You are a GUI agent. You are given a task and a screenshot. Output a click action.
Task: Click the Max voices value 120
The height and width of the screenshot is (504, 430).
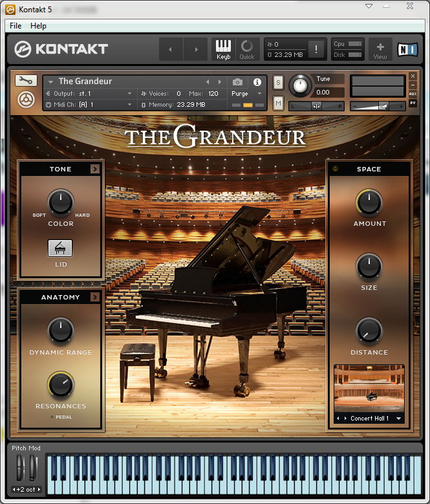tap(213, 94)
